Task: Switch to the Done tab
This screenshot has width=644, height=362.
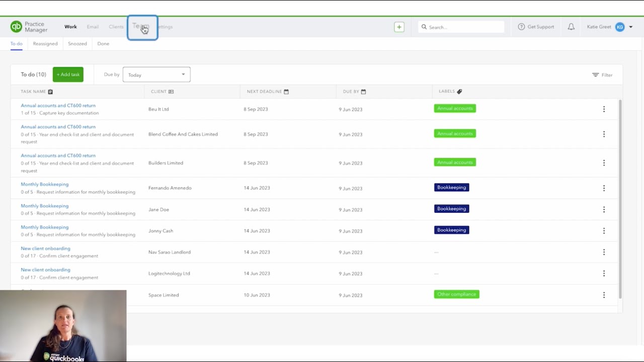Action: coord(103,44)
